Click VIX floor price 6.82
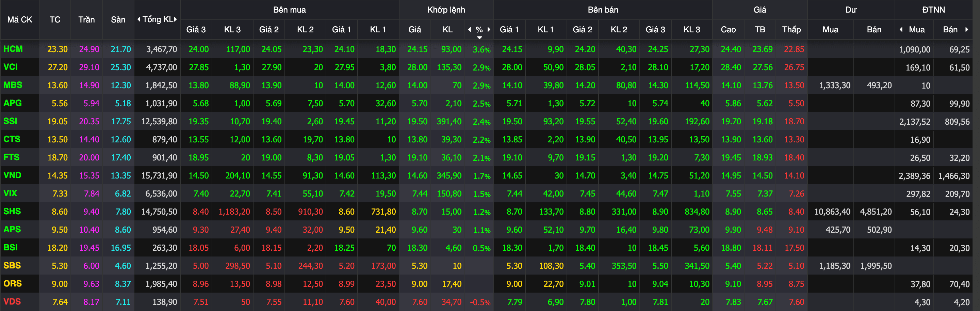980x311 pixels. point(123,194)
